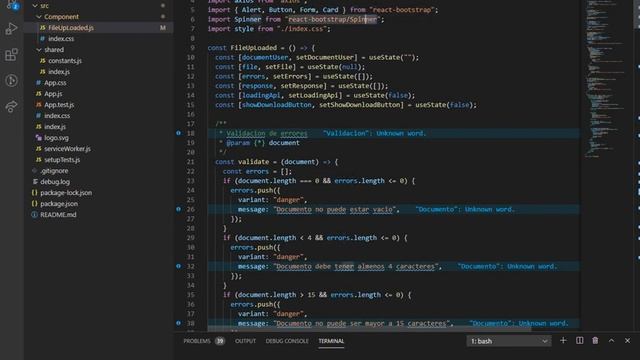This screenshot has height=360, width=640.
Task: Click line number 21 in gutter
Action: [191, 162]
